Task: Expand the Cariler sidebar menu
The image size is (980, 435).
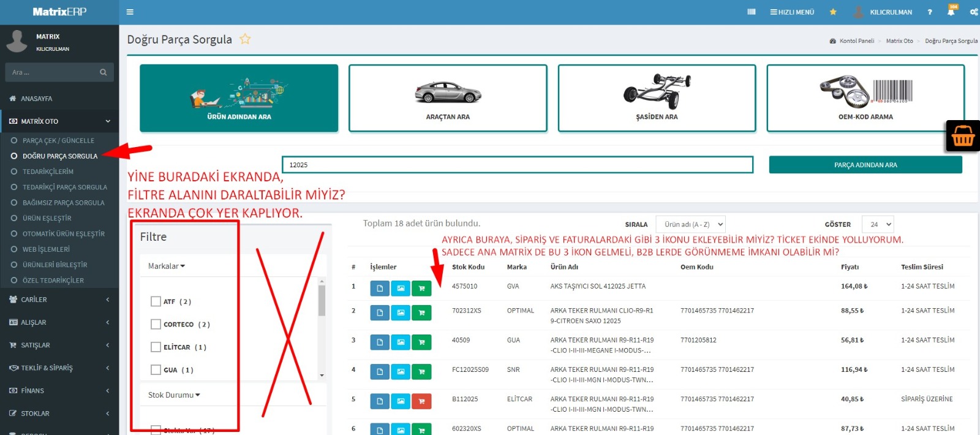Action: [34, 300]
